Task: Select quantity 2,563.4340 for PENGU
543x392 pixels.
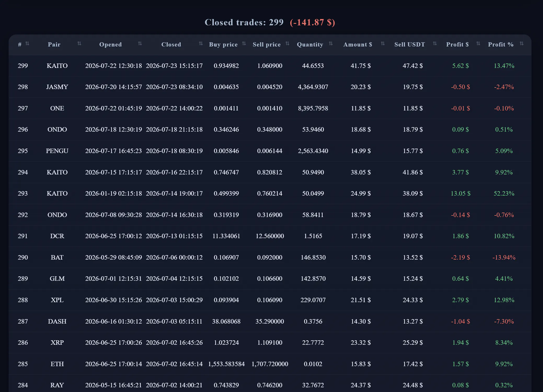Action: pyautogui.click(x=313, y=151)
